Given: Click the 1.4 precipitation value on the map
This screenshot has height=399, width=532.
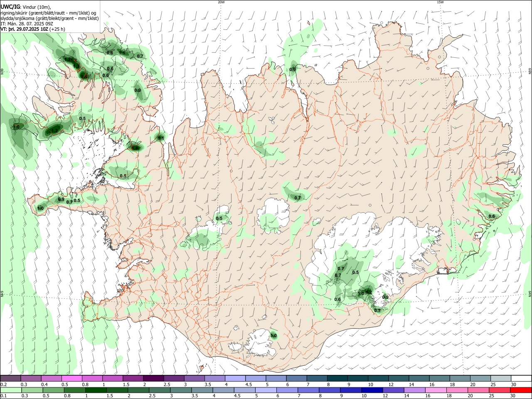Looking at the screenshot, I should [x=135, y=148].
